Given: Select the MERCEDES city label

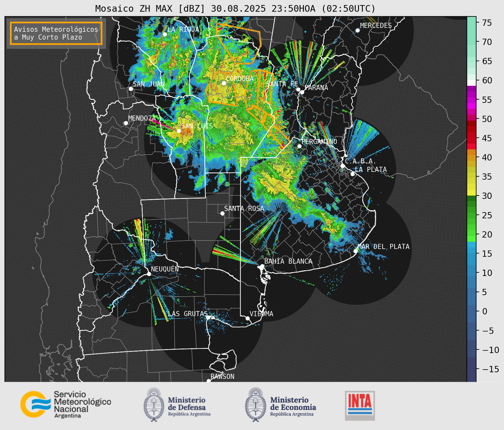Looking at the screenshot, I should coord(376,26).
